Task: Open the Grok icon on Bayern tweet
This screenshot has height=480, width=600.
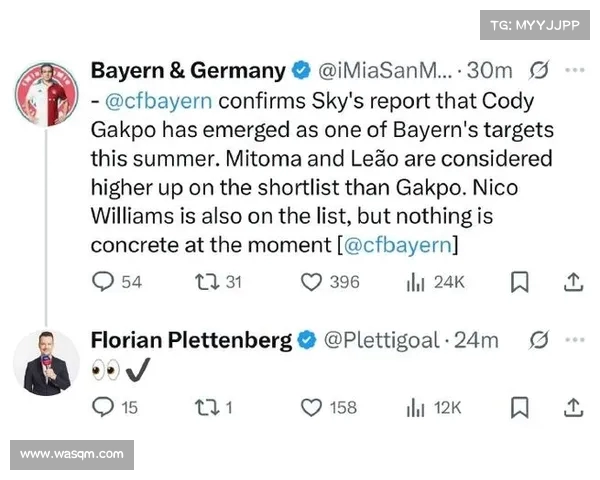Action: (539, 71)
